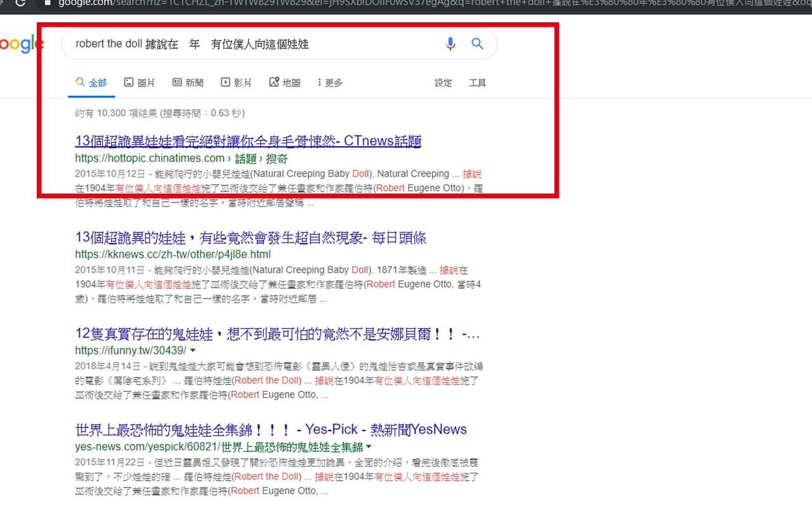The width and height of the screenshot is (812, 508).
Task: Open the Yes-Pick 世界上最恐怖的鬼娃娃全集錦 result
Action: coord(271,430)
